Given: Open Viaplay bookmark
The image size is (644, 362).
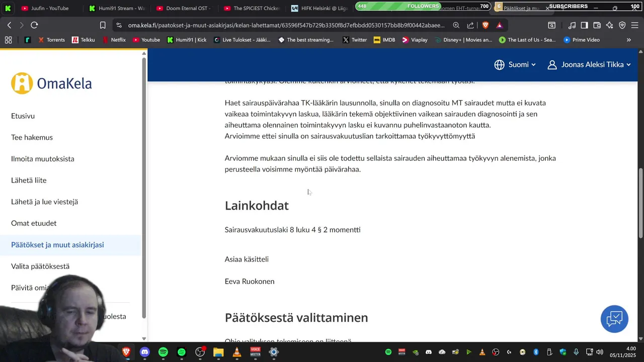Looking at the screenshot, I should (x=415, y=40).
